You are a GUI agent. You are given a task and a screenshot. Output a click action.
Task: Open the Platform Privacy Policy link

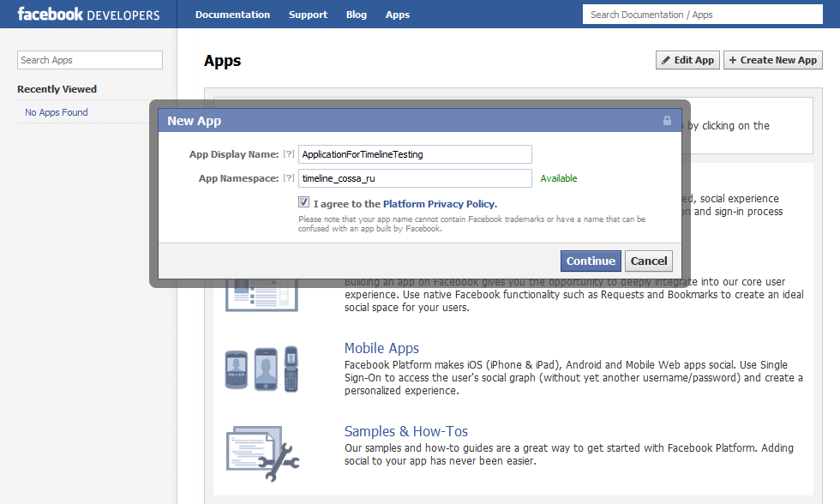440,204
